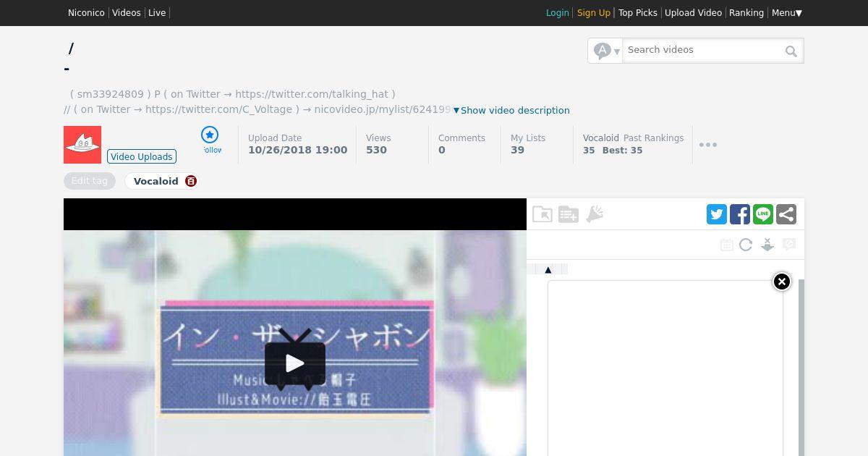Viewport: 868px width, 456px height.
Task: Open the Vocaloid tag
Action: (x=156, y=181)
